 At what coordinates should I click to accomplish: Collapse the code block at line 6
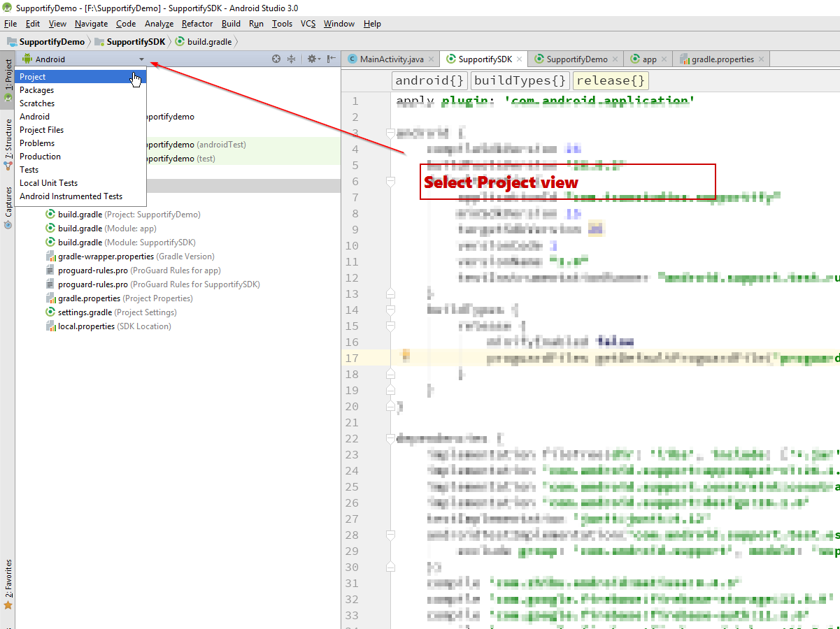pyautogui.click(x=390, y=181)
